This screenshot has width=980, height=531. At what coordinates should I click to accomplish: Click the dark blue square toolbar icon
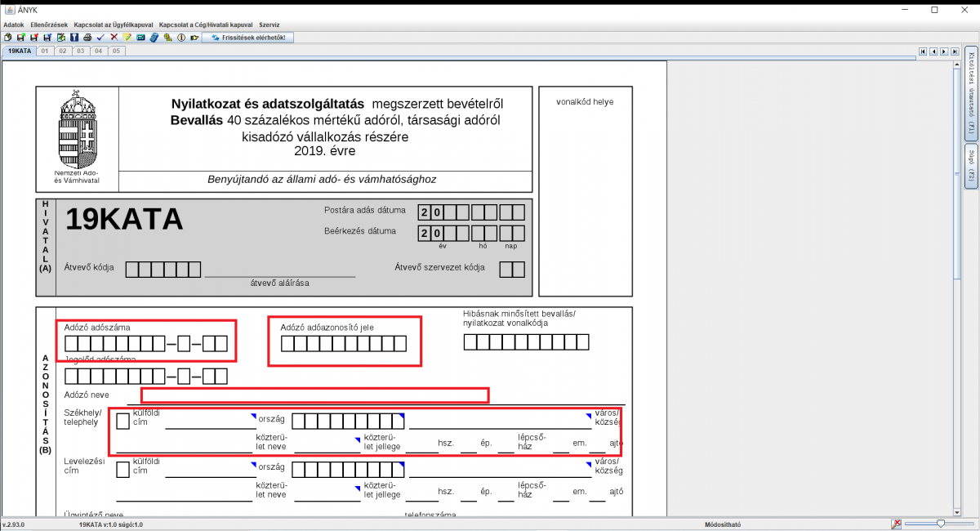[73, 38]
